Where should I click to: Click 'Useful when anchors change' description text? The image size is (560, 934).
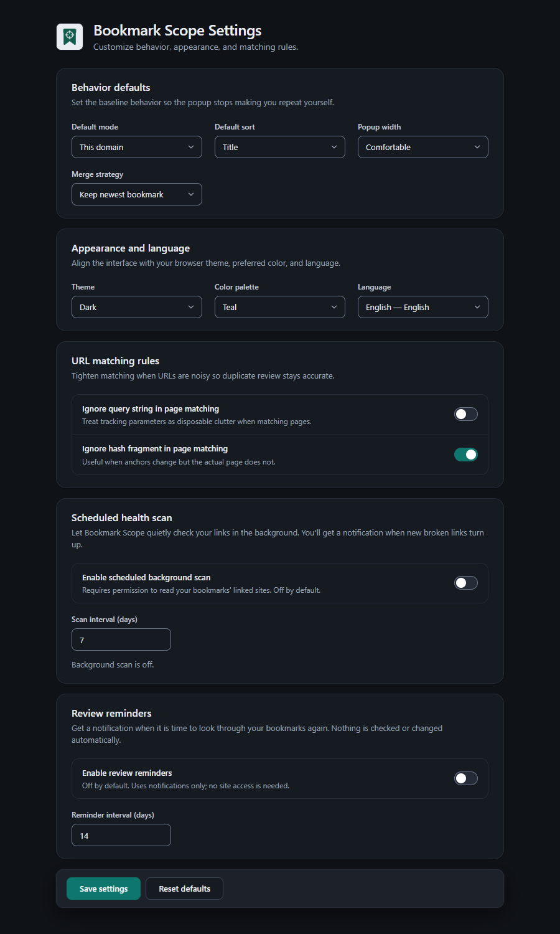(x=179, y=462)
